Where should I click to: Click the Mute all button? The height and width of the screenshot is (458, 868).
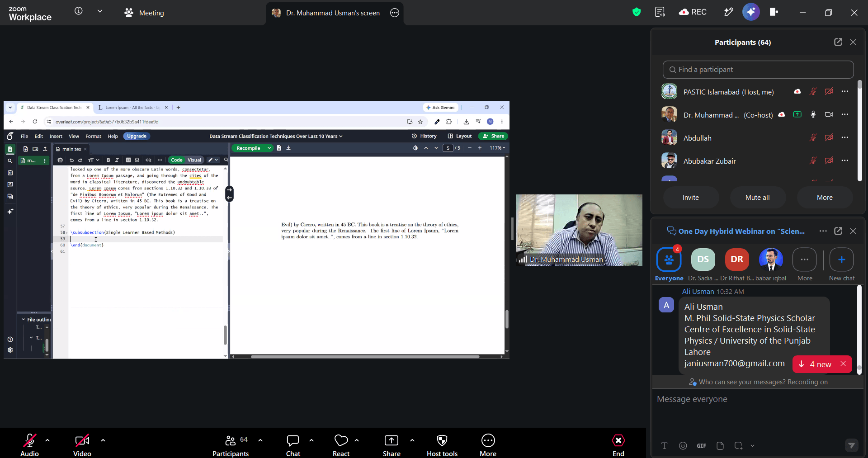[x=758, y=198]
